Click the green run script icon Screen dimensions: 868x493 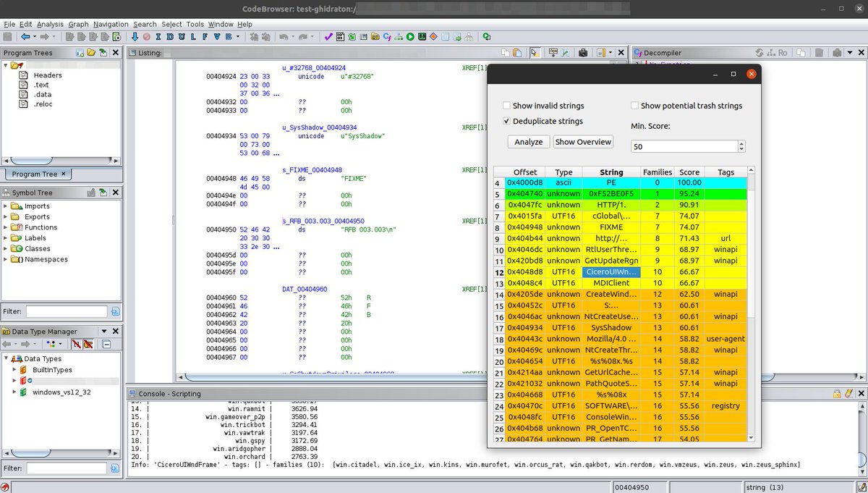[x=410, y=36]
